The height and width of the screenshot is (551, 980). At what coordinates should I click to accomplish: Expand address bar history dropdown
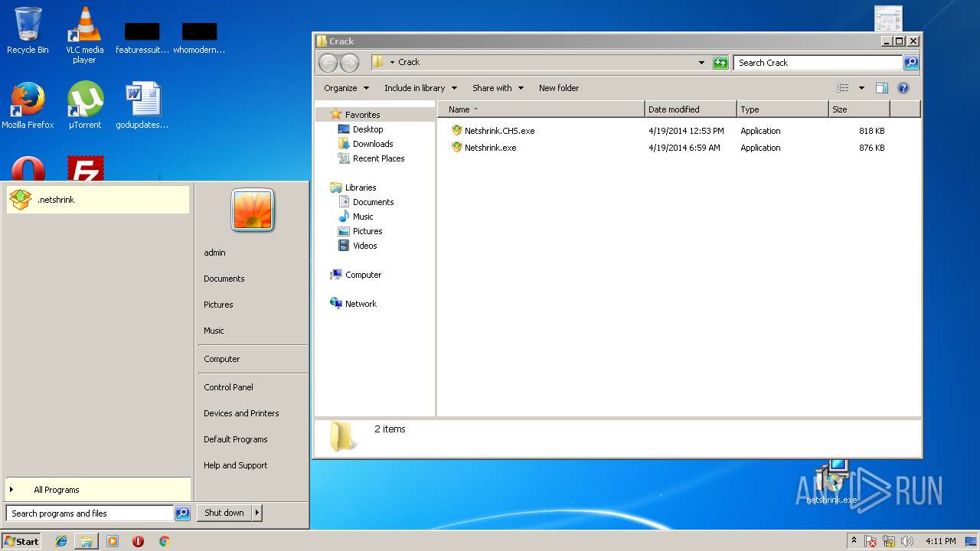point(701,63)
